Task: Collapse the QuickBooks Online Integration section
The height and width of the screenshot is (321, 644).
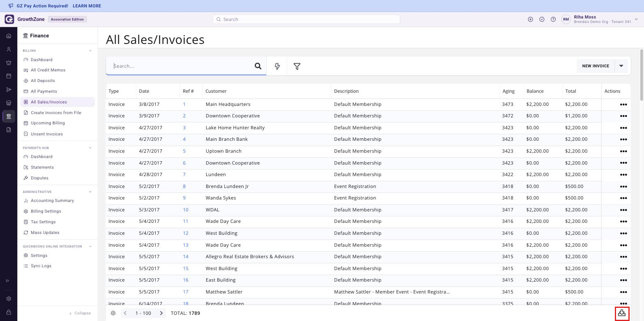Action: click(x=90, y=246)
